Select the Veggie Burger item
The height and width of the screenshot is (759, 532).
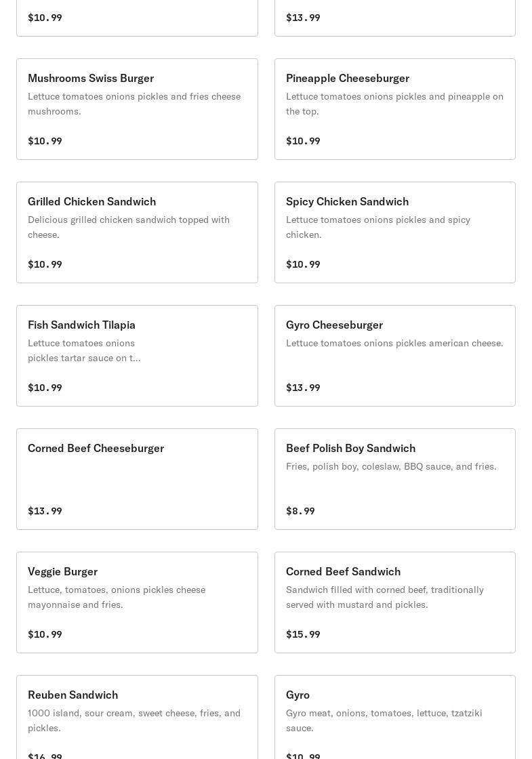[137, 602]
